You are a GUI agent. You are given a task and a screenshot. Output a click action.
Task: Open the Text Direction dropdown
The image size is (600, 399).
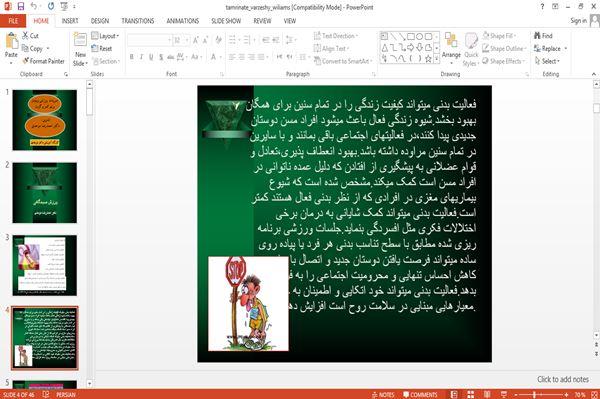point(336,36)
